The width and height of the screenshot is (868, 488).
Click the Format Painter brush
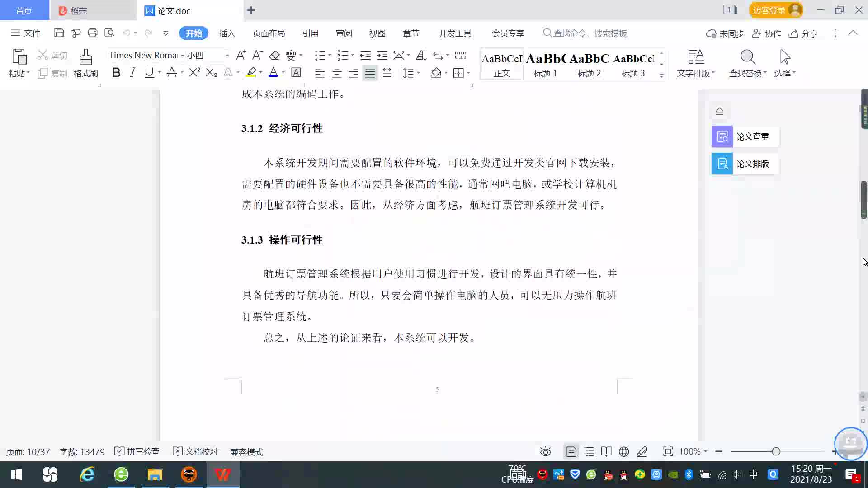(x=86, y=57)
